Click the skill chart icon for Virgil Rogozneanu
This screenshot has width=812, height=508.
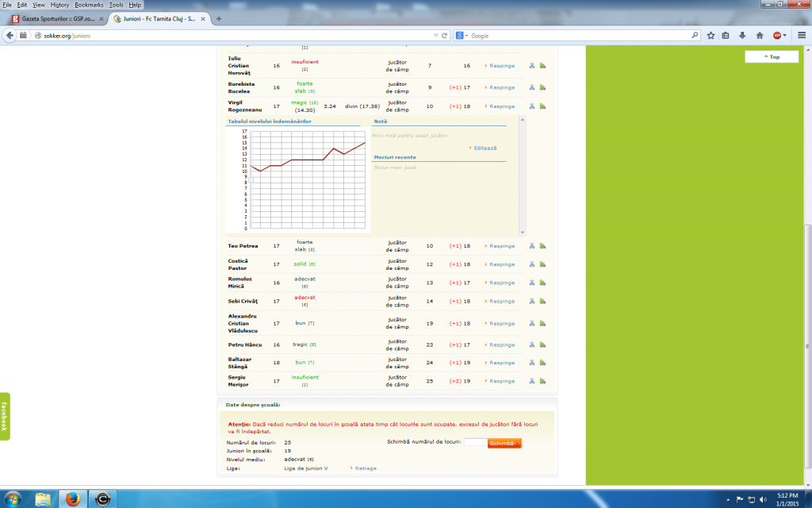click(543, 106)
